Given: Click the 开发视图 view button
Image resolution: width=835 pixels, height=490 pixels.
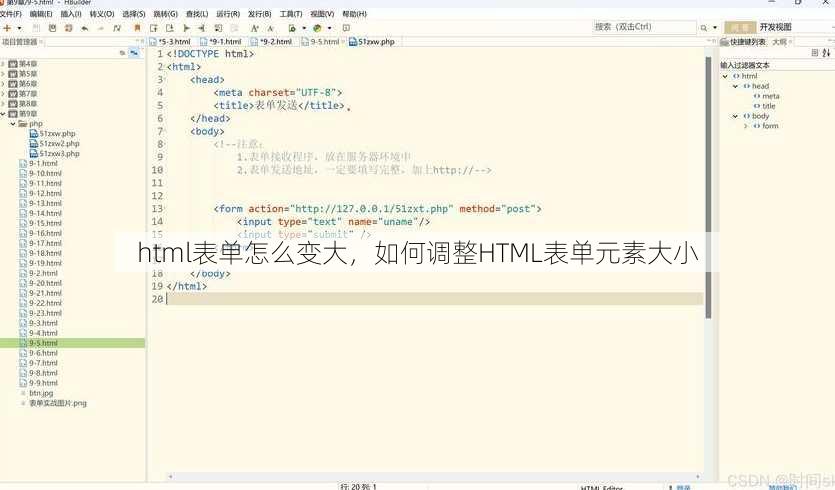Looking at the screenshot, I should click(x=775, y=27).
